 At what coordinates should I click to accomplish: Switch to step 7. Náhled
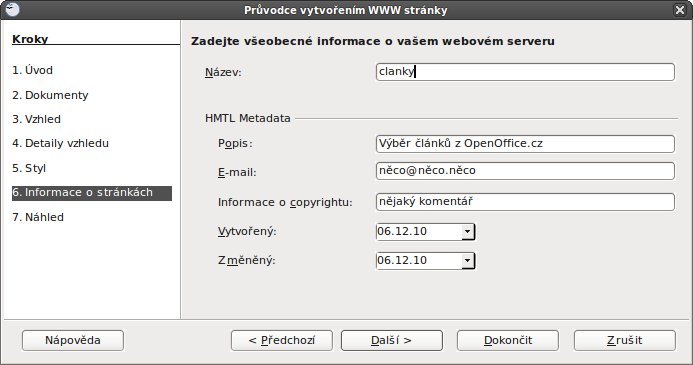[x=38, y=217]
